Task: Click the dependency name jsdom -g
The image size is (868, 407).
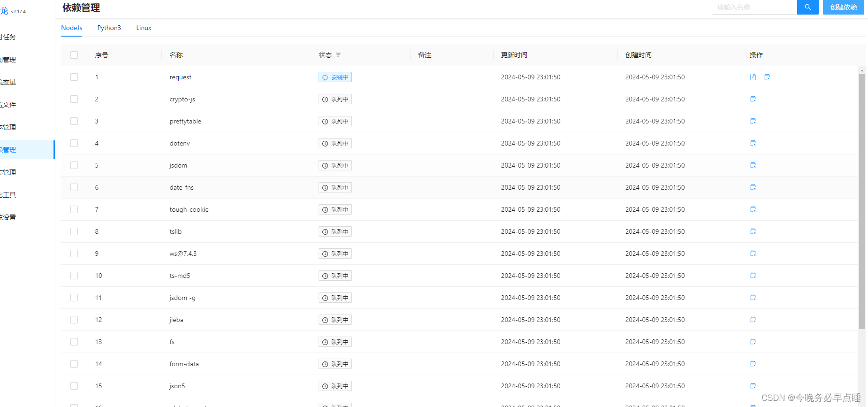Action: click(x=183, y=298)
